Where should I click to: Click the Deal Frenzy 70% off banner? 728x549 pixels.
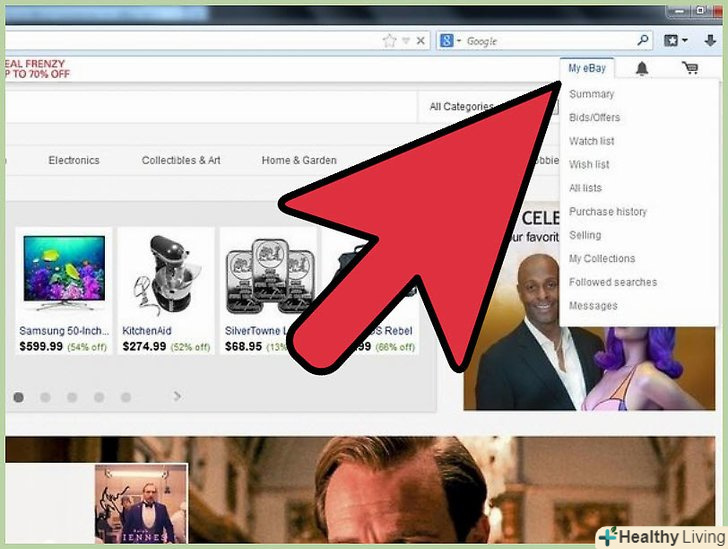point(37,69)
